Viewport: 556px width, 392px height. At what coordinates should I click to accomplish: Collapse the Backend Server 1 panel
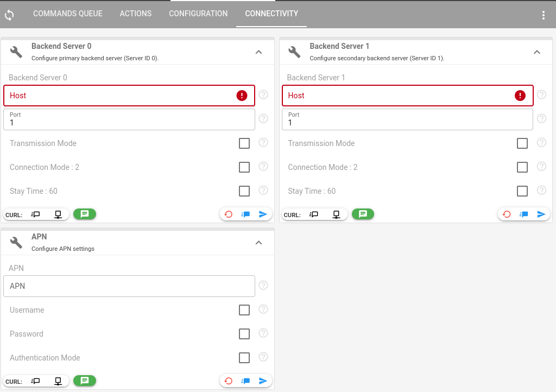coord(536,52)
